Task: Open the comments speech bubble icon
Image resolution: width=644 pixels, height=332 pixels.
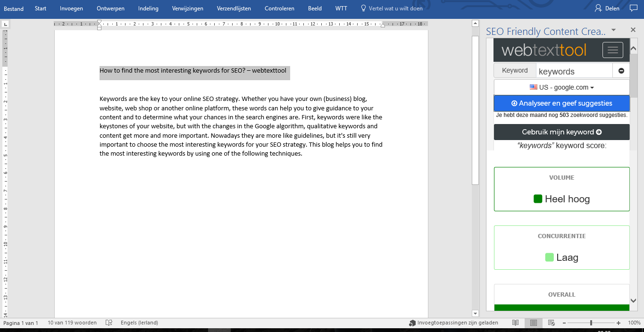Action: tap(634, 8)
